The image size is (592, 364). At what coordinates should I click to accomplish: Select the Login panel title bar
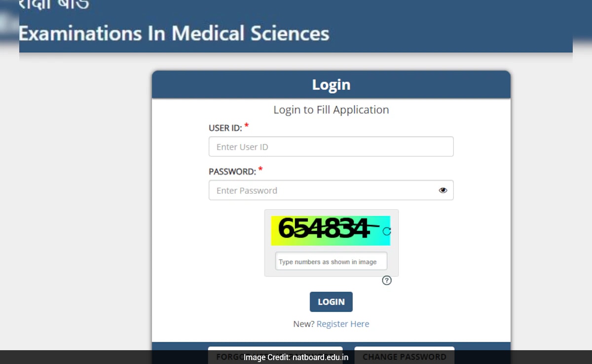(331, 84)
